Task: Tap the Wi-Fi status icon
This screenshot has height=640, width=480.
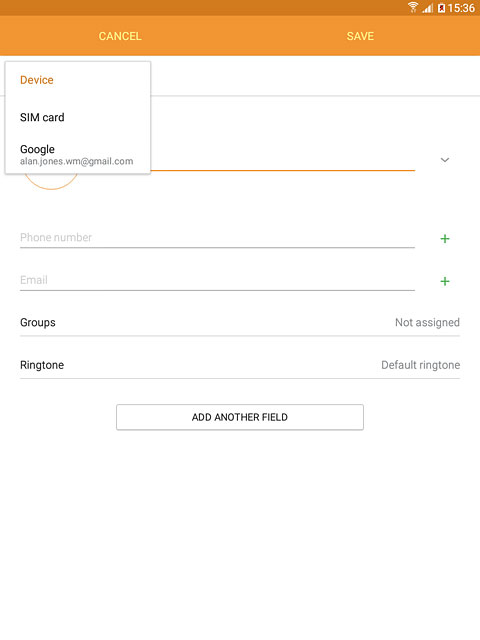Action: point(413,7)
